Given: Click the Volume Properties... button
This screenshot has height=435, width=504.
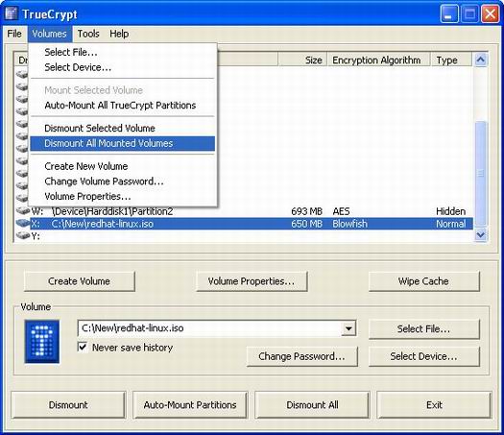Looking at the screenshot, I should click(252, 281).
